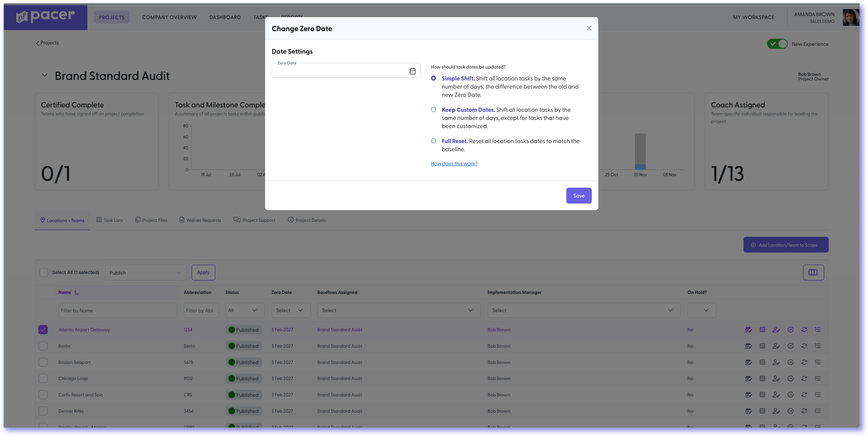
Task: Select the Full Reset radio option
Action: click(433, 141)
